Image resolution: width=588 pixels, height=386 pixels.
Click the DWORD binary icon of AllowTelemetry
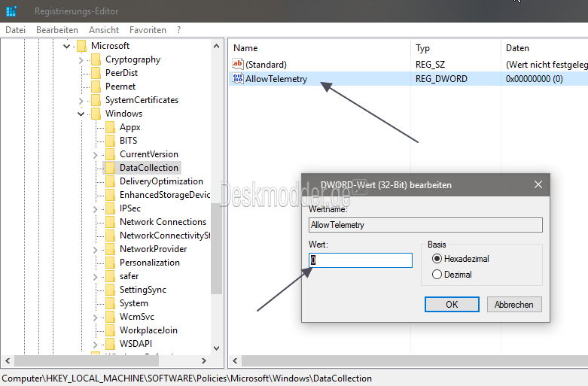point(238,79)
